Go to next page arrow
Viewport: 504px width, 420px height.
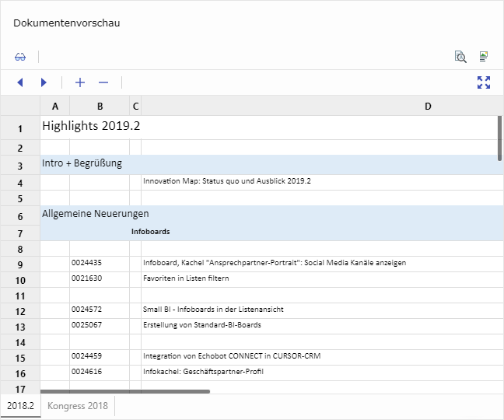44,82
